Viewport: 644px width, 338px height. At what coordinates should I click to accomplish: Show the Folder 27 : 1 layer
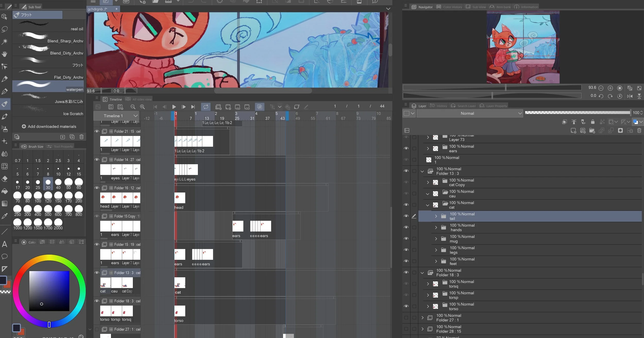406,318
